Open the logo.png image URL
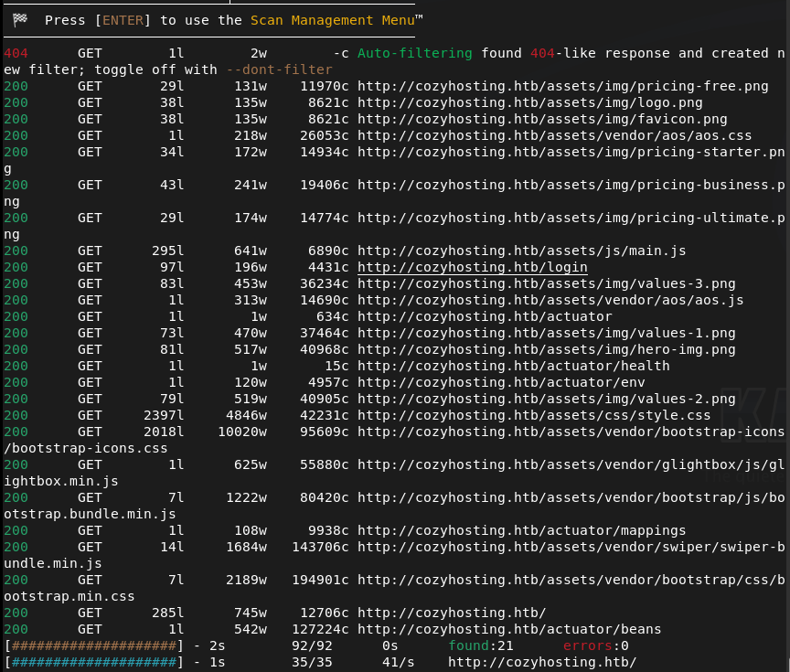Viewport: 790px width, 672px height. 529,102
